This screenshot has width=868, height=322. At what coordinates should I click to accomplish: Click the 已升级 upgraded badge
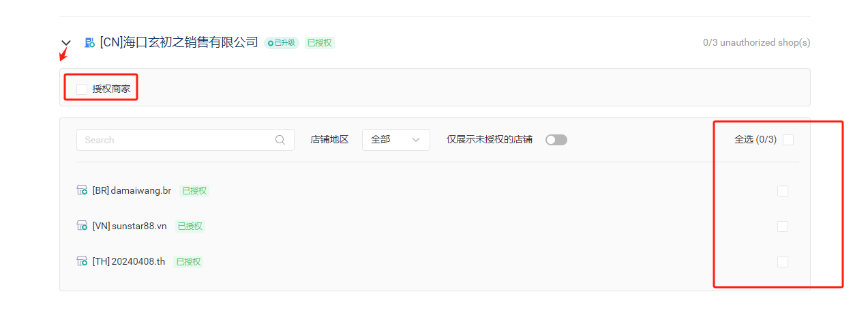point(282,43)
